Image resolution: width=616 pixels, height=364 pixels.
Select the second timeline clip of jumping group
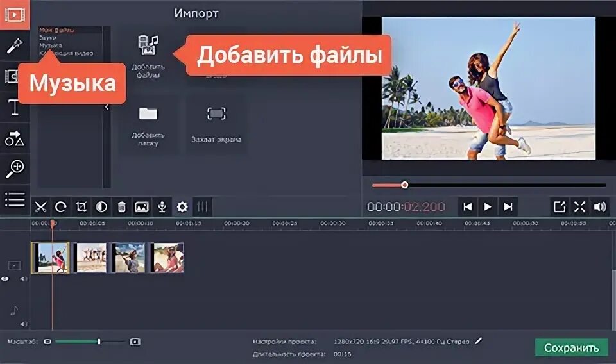point(90,258)
